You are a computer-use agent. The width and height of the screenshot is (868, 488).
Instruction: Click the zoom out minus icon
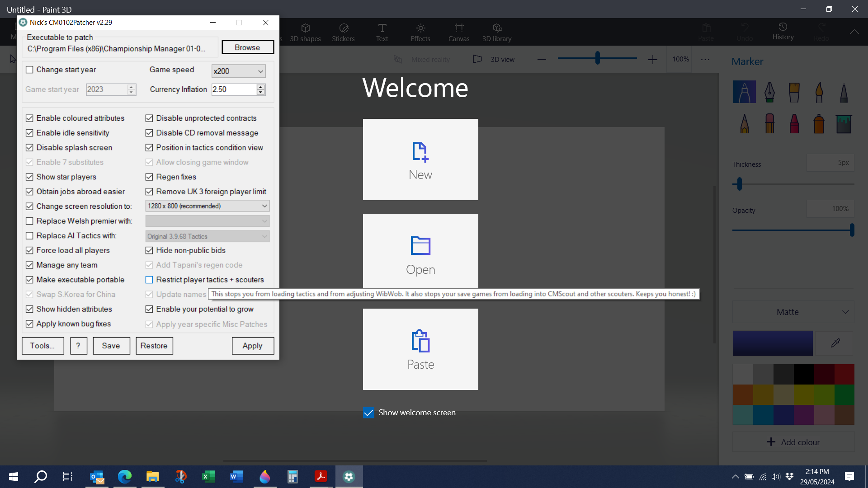click(542, 59)
